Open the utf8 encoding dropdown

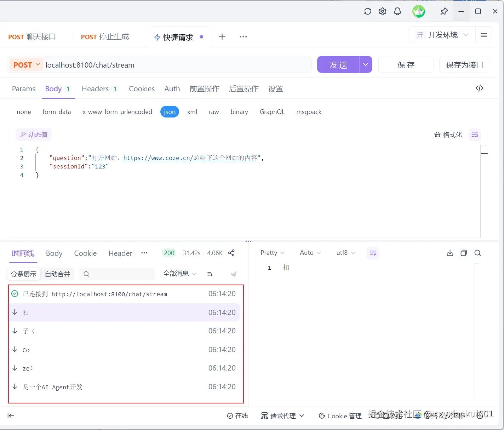(345, 253)
